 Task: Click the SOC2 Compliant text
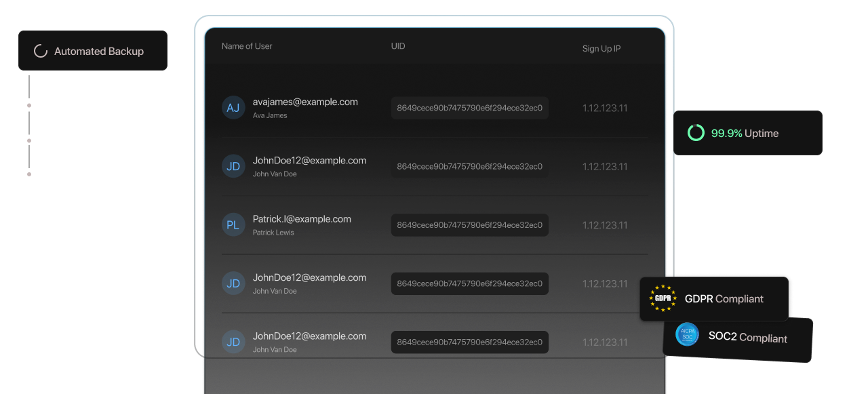747,337
